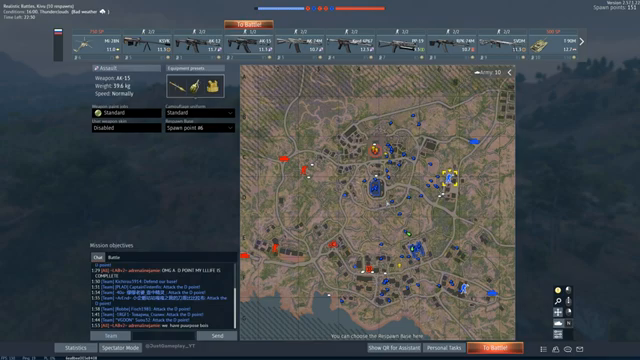Click the central blue capture zone on map
The image size is (640, 360).
pos(376,188)
